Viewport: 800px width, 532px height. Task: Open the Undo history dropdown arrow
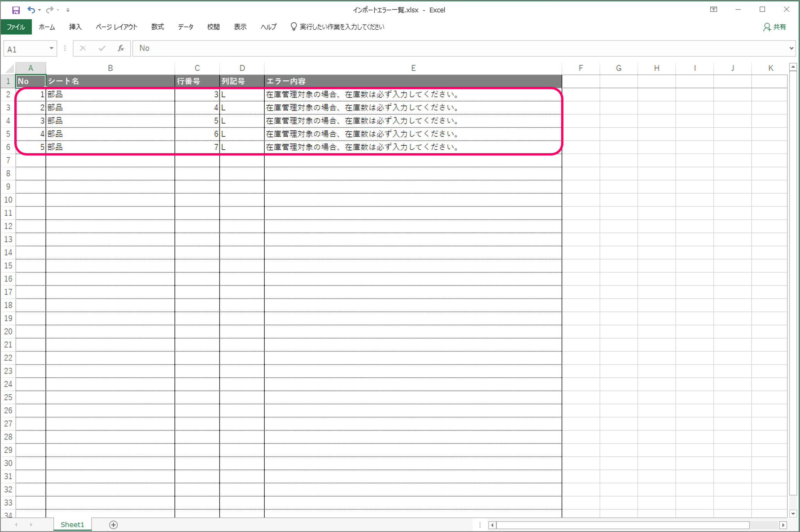(x=39, y=10)
